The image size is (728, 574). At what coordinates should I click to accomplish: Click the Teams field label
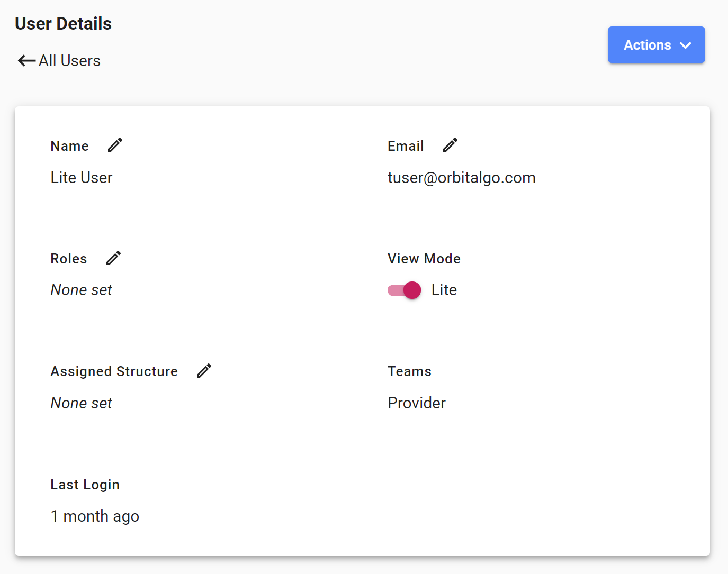tap(409, 371)
